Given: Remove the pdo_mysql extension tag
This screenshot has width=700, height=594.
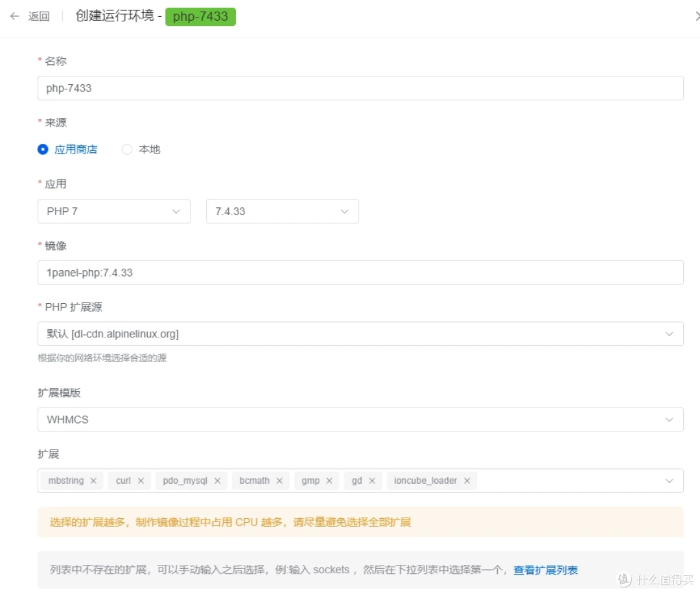Looking at the screenshot, I should [x=217, y=481].
